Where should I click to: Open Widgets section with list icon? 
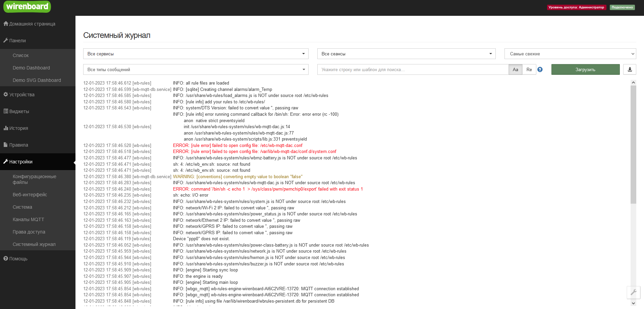(x=6, y=111)
